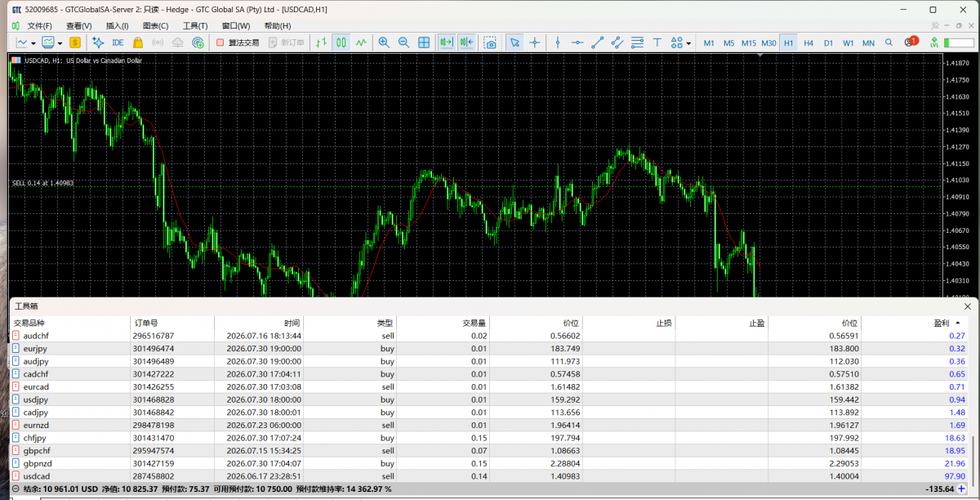The image size is (980, 500).
Task: Draw a trendline with the toolbar tool
Action: [598, 42]
